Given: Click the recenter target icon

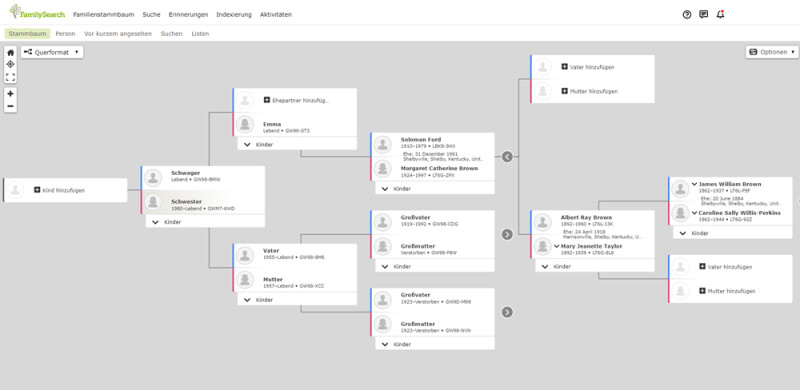Looking at the screenshot, I should tap(10, 64).
